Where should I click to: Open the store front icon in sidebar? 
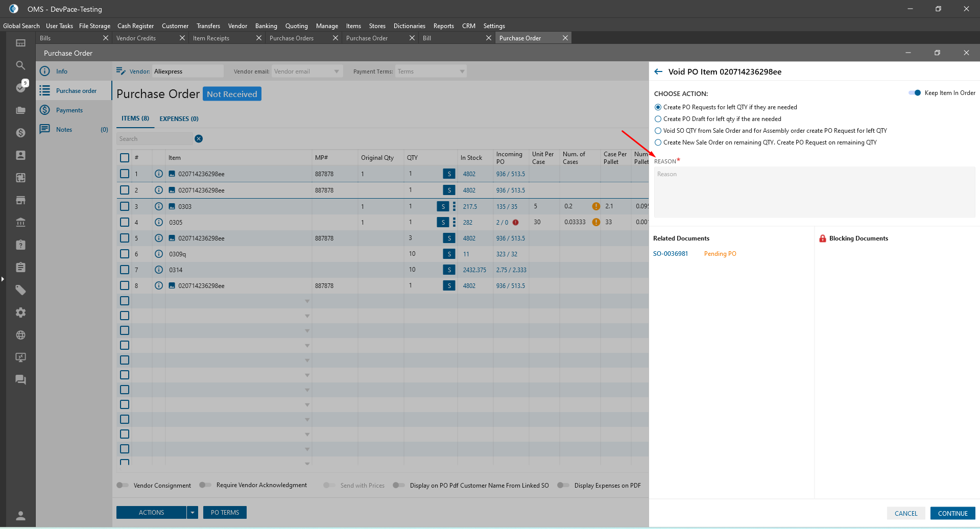click(x=20, y=200)
